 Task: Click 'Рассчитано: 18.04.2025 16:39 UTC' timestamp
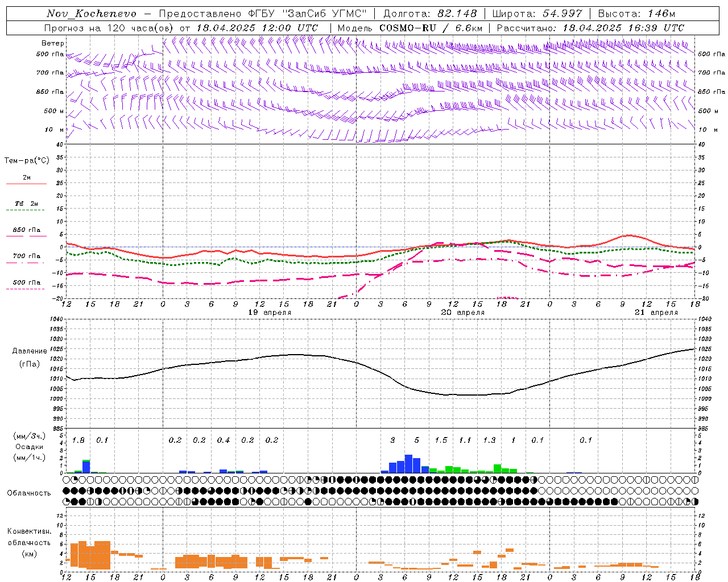pyautogui.click(x=590, y=28)
